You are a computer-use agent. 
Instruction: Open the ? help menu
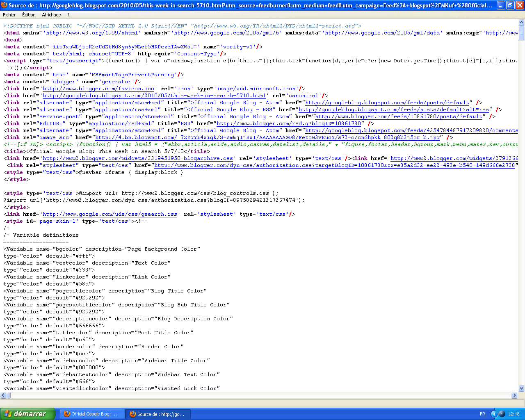[x=68, y=15]
